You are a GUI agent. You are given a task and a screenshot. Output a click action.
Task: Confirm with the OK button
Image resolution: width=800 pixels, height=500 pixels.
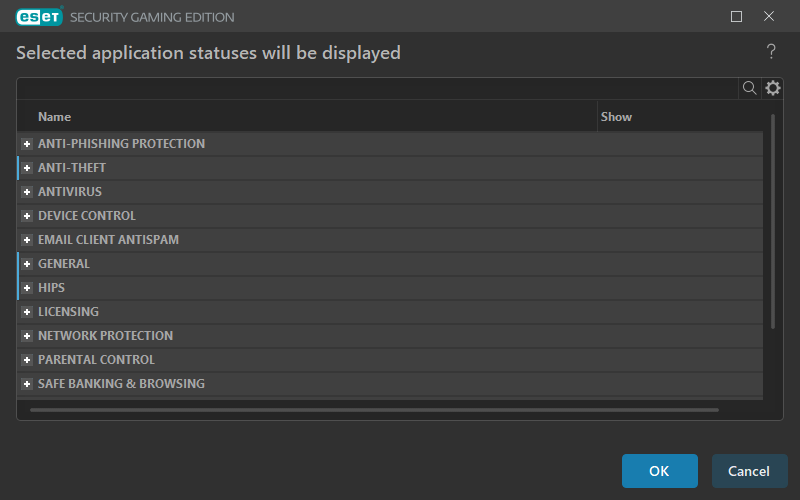659,471
